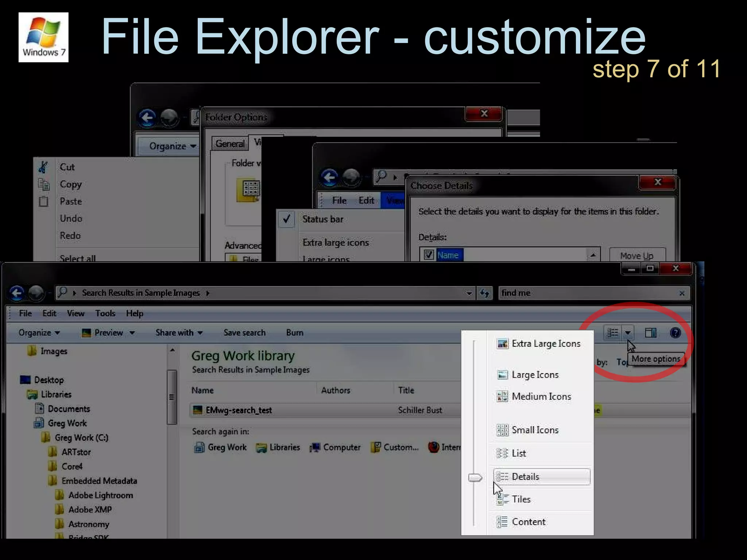The width and height of the screenshot is (747, 560).
Task: Select Medium Icons view
Action: [x=534, y=396]
